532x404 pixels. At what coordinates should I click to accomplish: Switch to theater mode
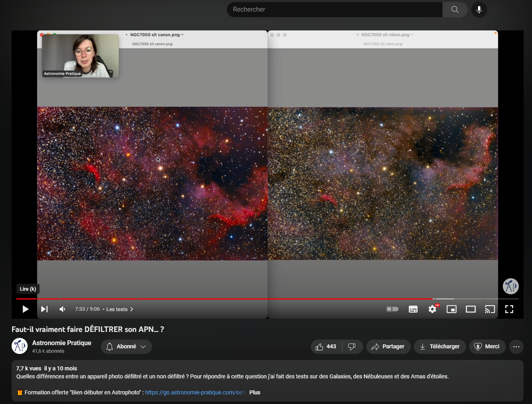click(x=471, y=309)
